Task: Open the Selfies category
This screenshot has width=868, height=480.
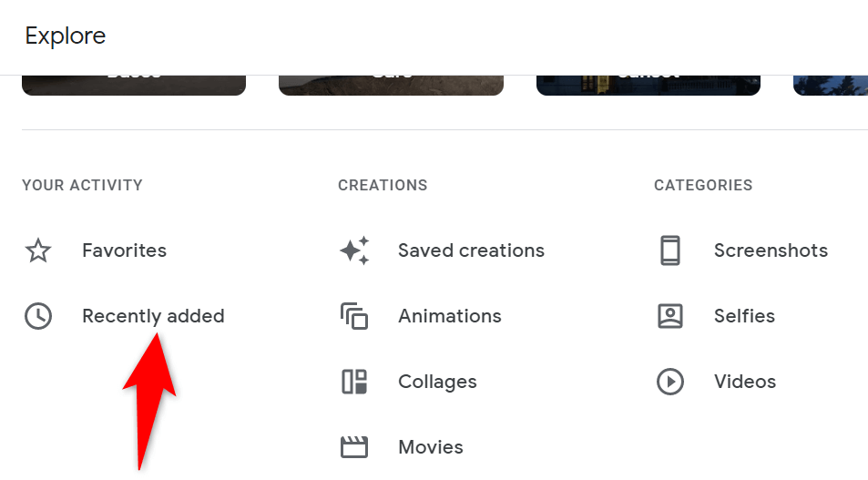Action: (744, 316)
